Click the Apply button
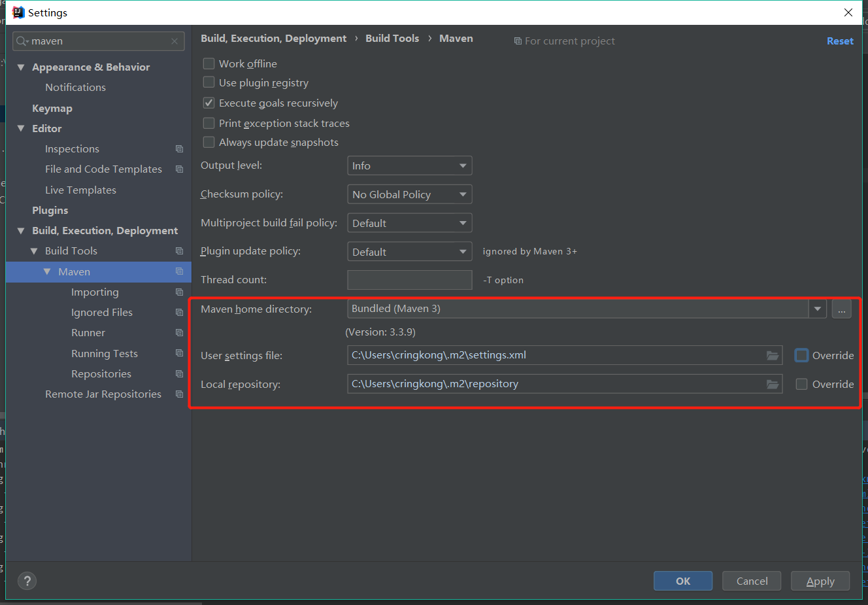 (x=820, y=581)
